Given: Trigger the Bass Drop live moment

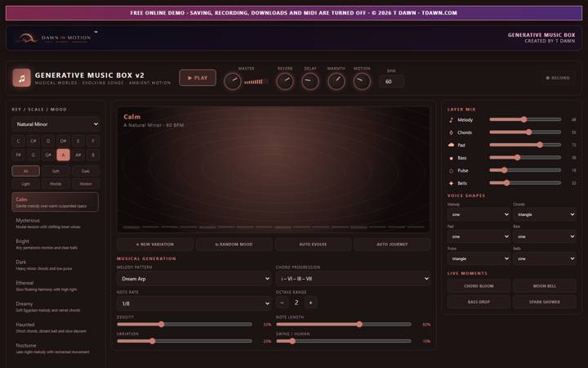Looking at the screenshot, I should pyautogui.click(x=479, y=302).
